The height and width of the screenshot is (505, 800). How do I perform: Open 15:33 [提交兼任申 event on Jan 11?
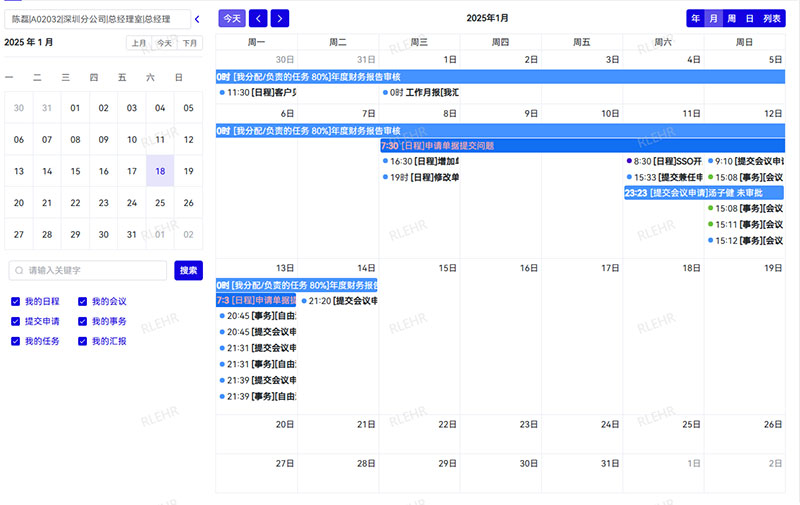coord(663,178)
